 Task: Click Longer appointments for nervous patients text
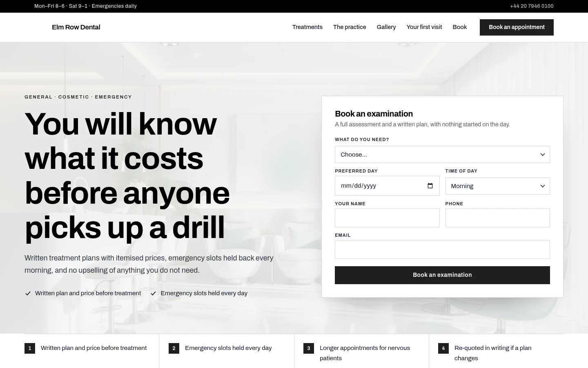click(365, 353)
